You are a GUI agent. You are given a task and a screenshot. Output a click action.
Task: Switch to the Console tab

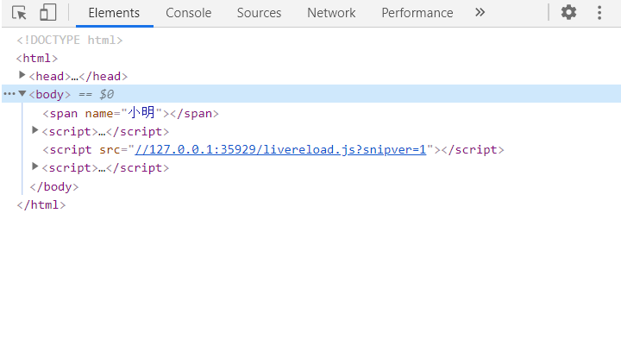point(188,13)
